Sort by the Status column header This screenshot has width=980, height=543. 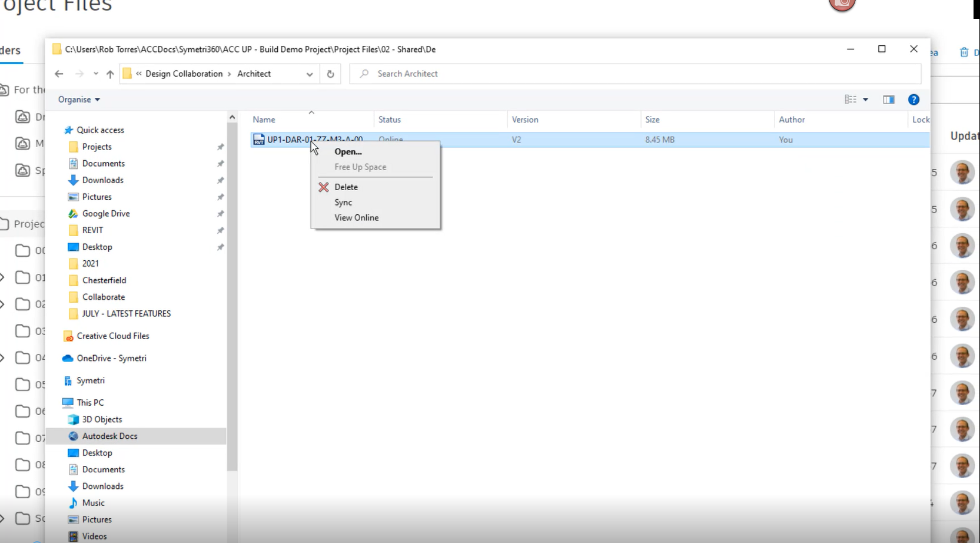tap(390, 120)
